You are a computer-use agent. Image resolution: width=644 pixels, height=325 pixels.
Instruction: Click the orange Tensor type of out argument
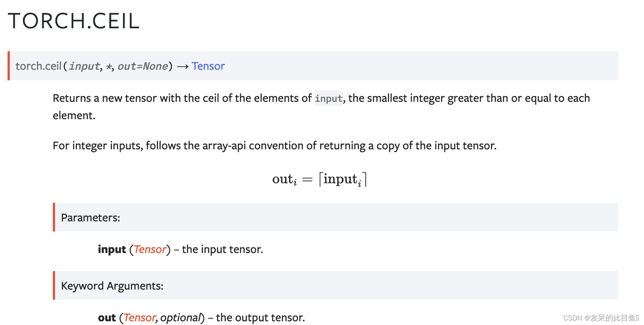pos(140,317)
